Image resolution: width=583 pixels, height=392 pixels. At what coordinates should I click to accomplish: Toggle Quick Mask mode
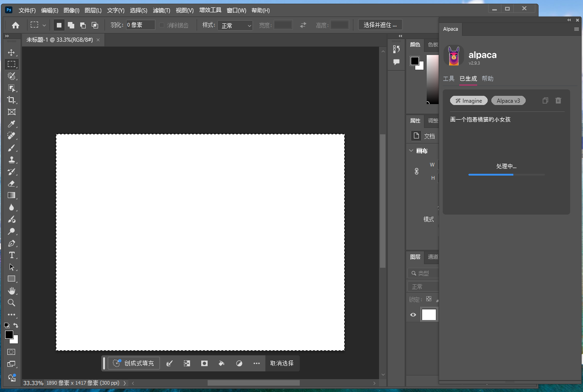[x=11, y=352]
